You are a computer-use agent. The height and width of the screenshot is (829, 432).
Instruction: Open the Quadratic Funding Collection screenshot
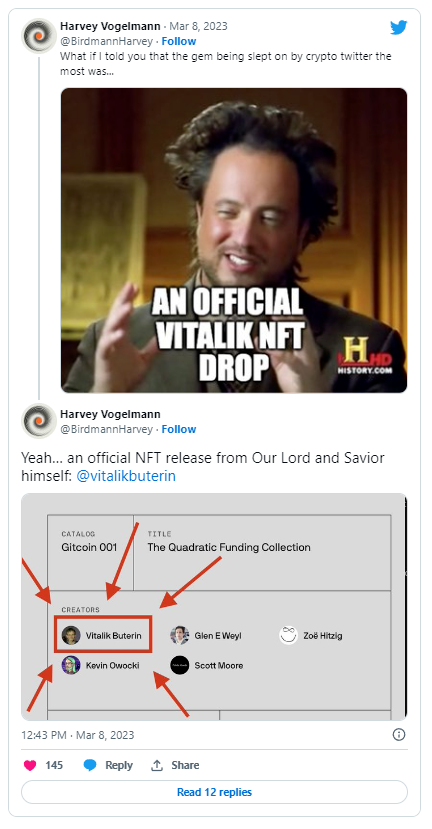tap(214, 606)
